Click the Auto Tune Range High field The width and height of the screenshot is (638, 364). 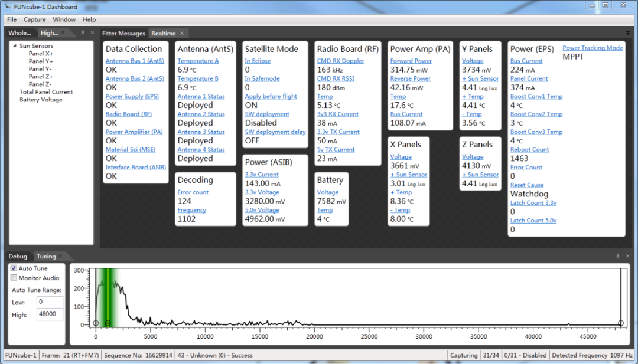(x=50, y=314)
